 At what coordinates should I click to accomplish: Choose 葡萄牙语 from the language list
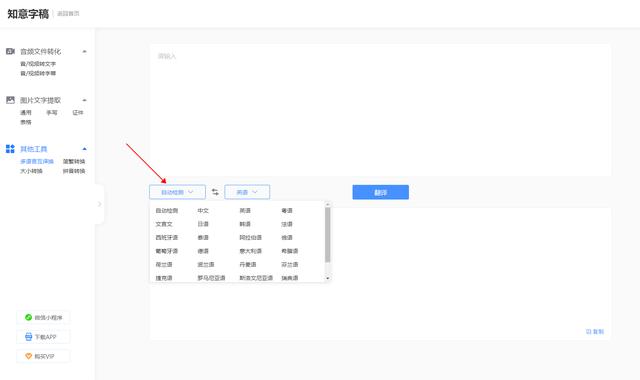tap(167, 251)
